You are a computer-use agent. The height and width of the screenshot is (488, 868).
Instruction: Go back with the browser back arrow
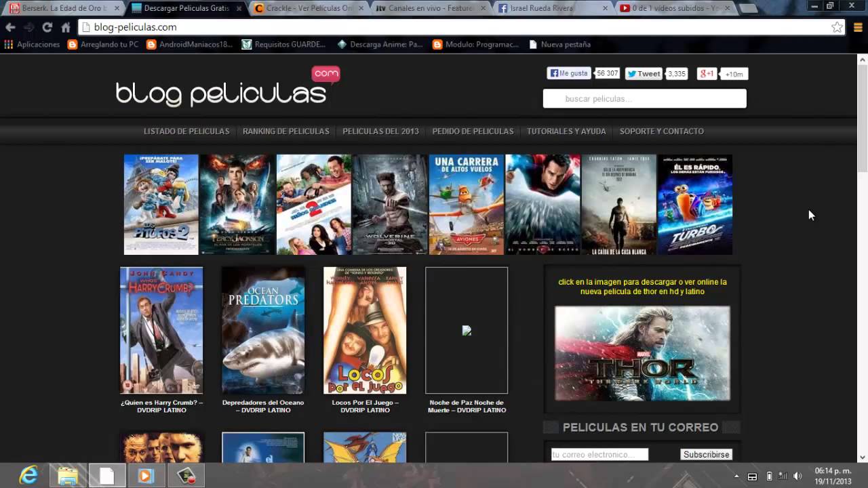[x=10, y=27]
